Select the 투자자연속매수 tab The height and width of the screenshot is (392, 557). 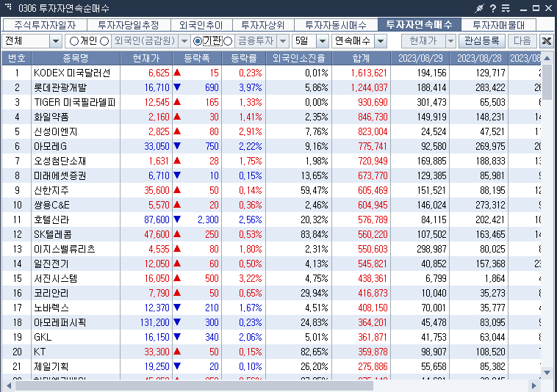[419, 24]
